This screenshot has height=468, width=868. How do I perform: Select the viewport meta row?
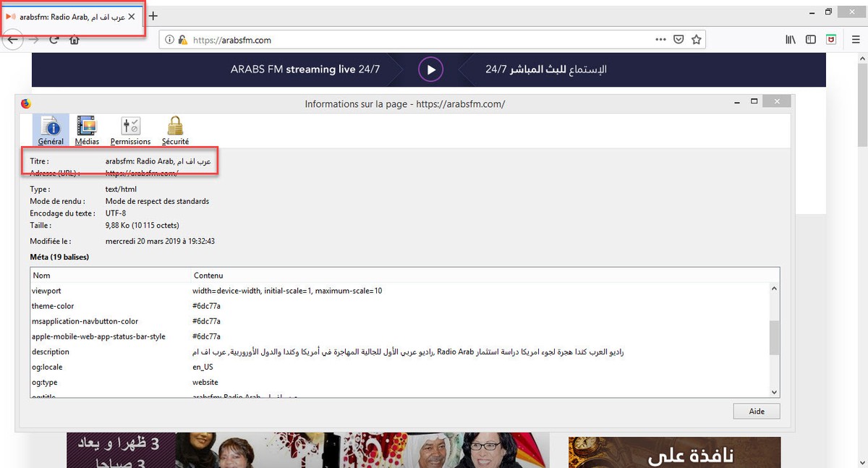click(x=400, y=291)
